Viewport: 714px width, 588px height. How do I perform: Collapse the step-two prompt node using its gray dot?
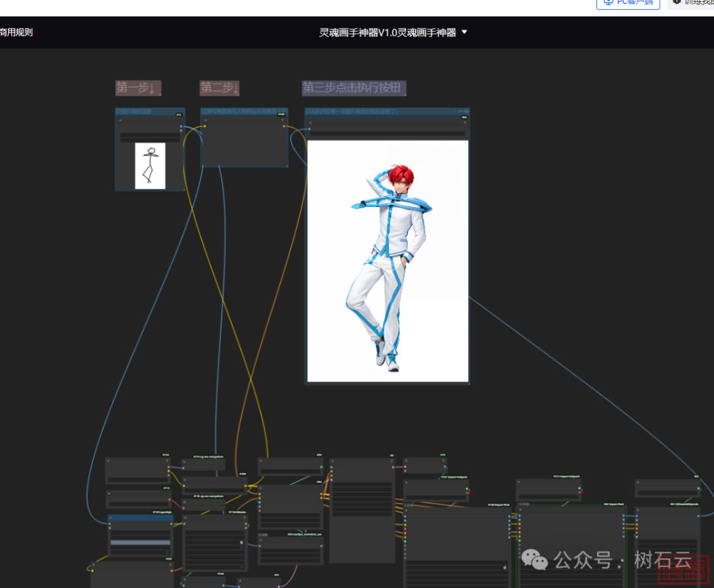[x=206, y=120]
